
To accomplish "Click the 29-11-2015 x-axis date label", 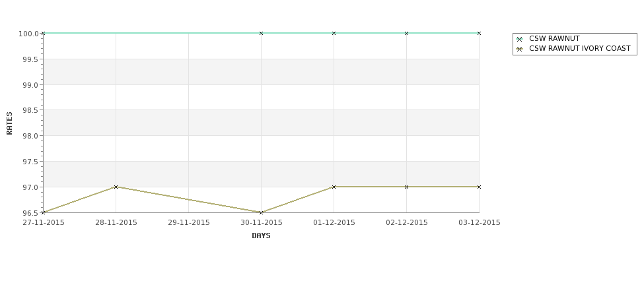I will pos(189,223).
